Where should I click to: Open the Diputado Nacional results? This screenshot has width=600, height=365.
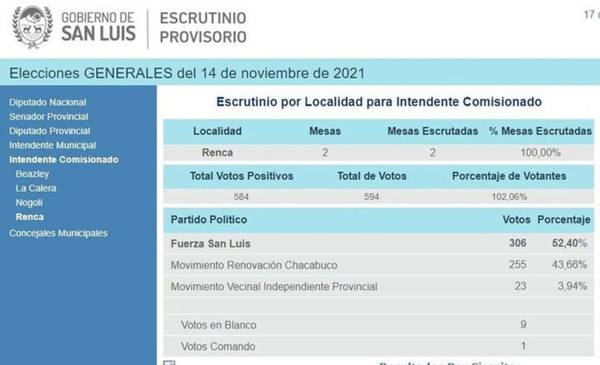point(48,102)
